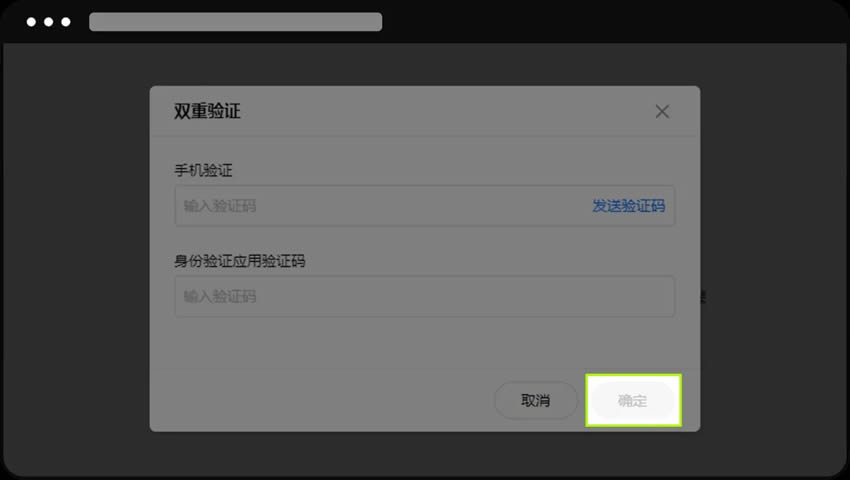Click the 身份验证应用验证码 field label

click(240, 261)
